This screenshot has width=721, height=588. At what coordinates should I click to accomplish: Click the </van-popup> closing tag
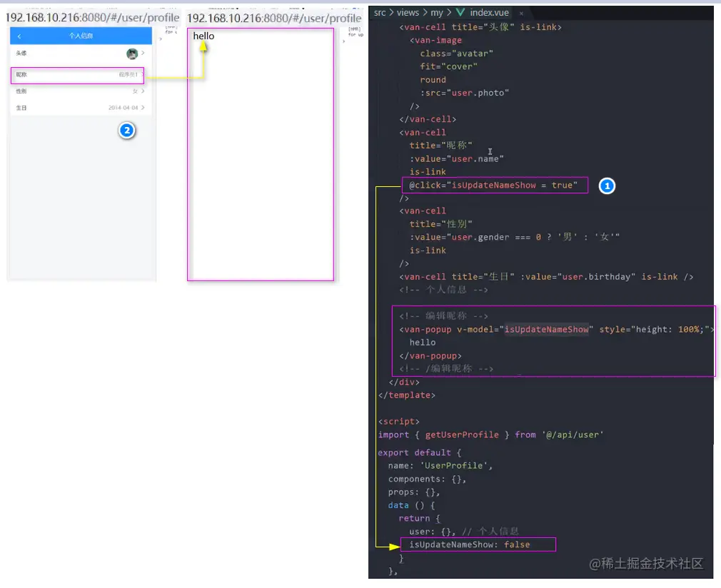430,356
